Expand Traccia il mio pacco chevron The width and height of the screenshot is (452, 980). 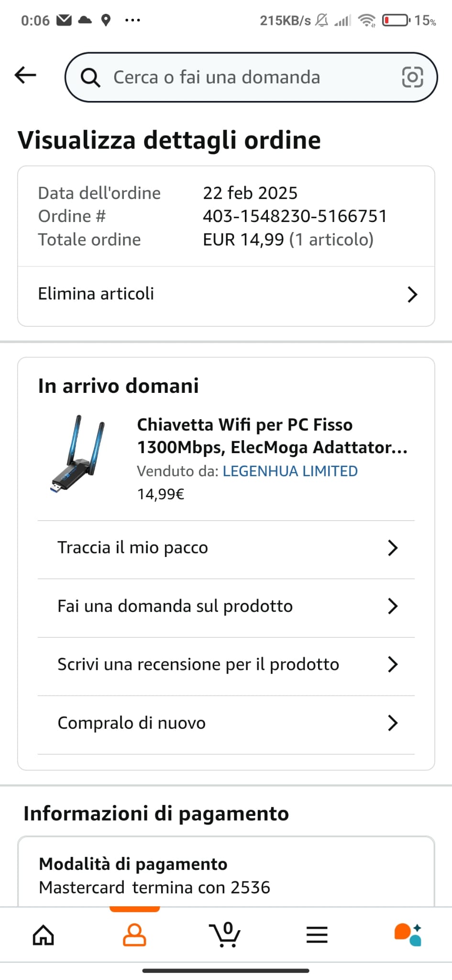pos(393,548)
